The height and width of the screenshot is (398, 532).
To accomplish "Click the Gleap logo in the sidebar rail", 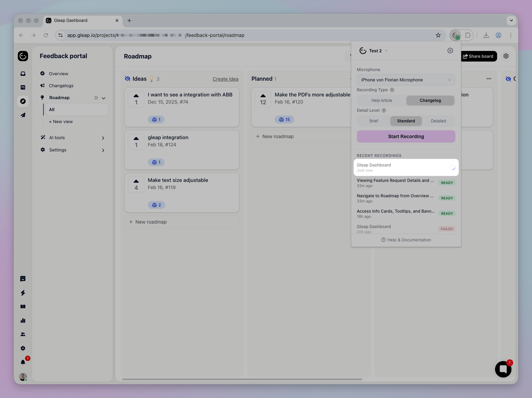I will [23, 56].
